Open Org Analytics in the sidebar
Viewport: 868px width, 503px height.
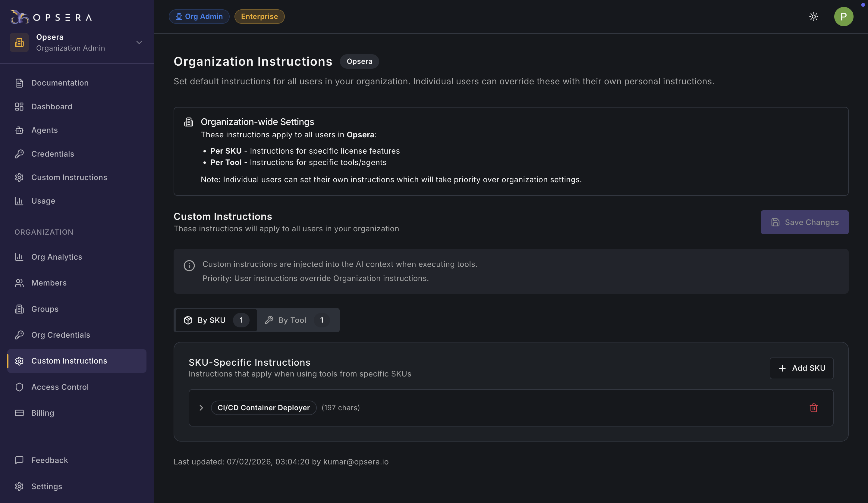point(56,257)
